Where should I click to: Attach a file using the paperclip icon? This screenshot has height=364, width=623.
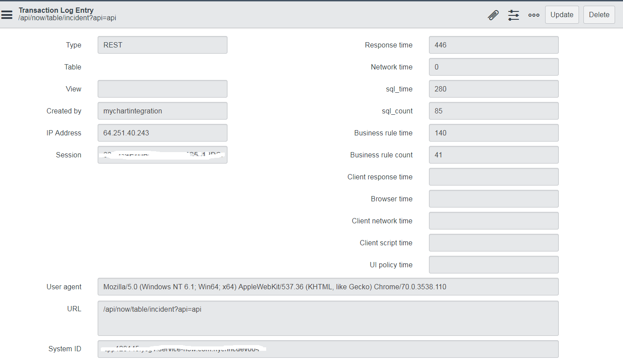tap(493, 15)
